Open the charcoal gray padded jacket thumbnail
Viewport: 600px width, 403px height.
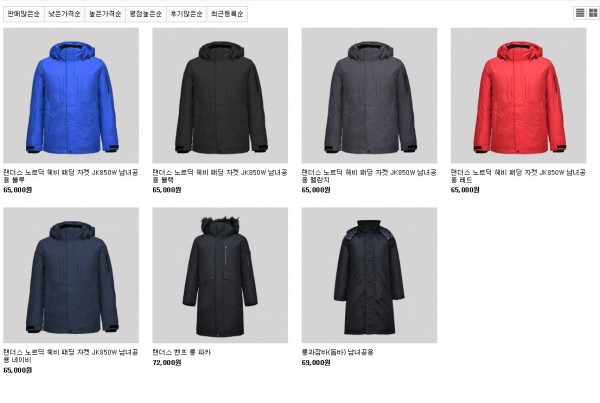[369, 96]
